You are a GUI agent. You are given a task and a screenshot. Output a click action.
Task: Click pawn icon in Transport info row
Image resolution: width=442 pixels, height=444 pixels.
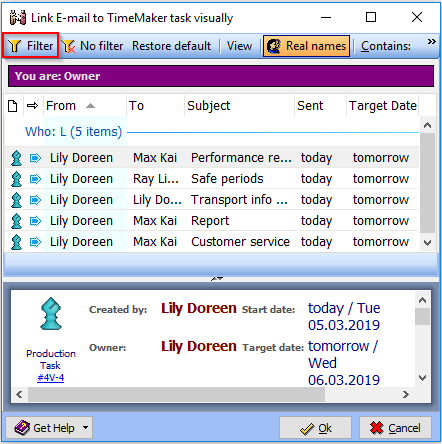pos(16,200)
